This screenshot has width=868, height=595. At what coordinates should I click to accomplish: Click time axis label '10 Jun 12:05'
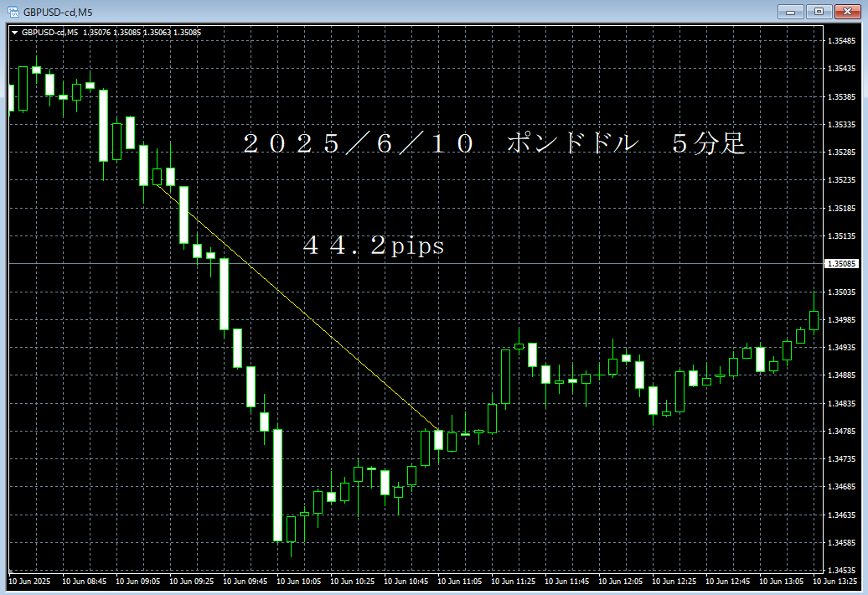point(621,582)
